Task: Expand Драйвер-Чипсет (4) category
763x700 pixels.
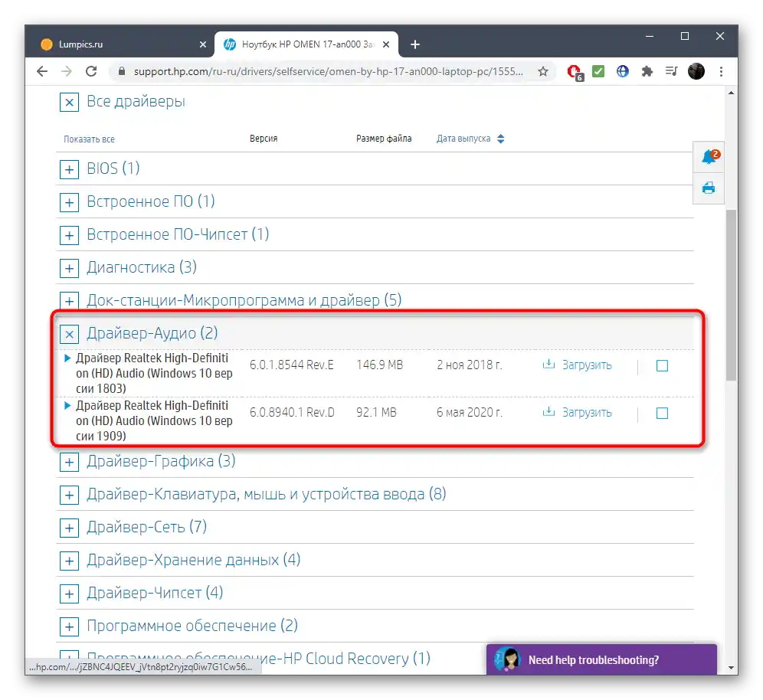Action: tap(69, 594)
